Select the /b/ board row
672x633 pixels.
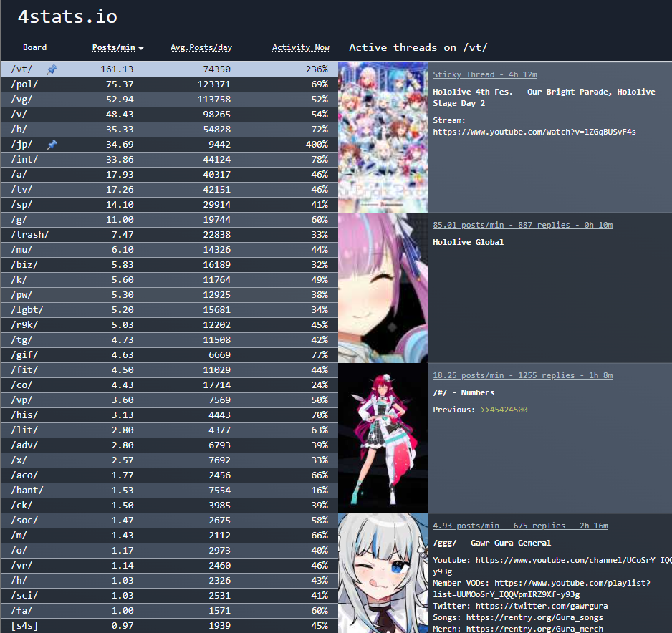click(169, 130)
